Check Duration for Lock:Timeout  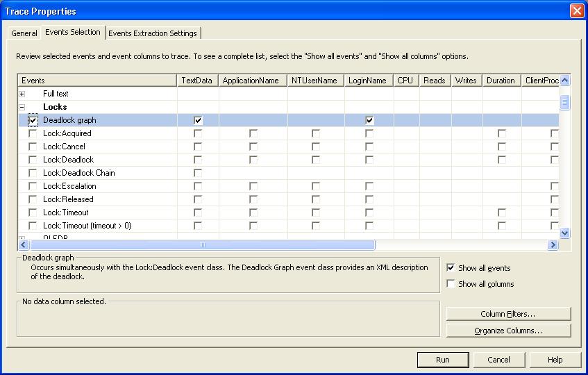pos(502,212)
